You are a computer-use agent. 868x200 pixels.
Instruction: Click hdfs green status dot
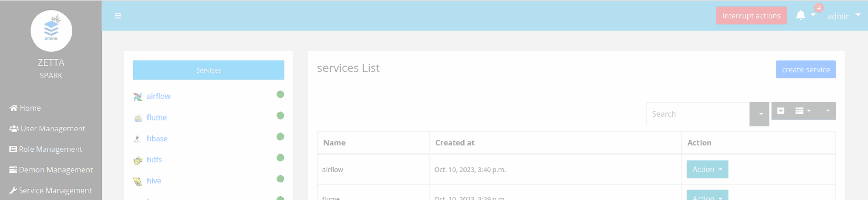(x=280, y=158)
